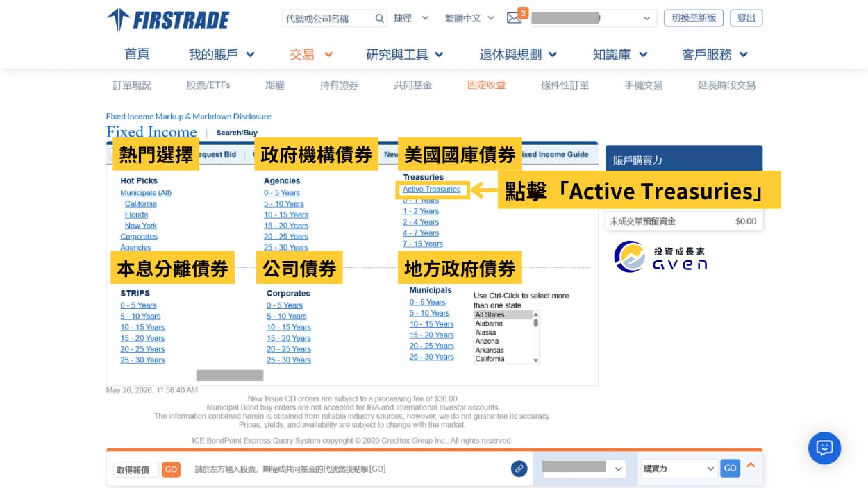Open the 捷徑 shortcuts dropdown
The image size is (868, 488).
tap(412, 18)
